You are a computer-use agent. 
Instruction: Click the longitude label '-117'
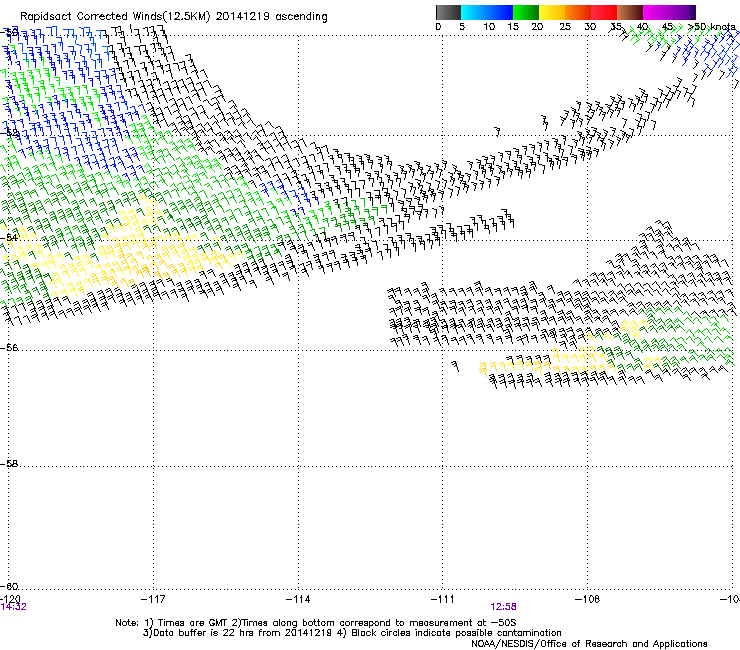tap(153, 599)
